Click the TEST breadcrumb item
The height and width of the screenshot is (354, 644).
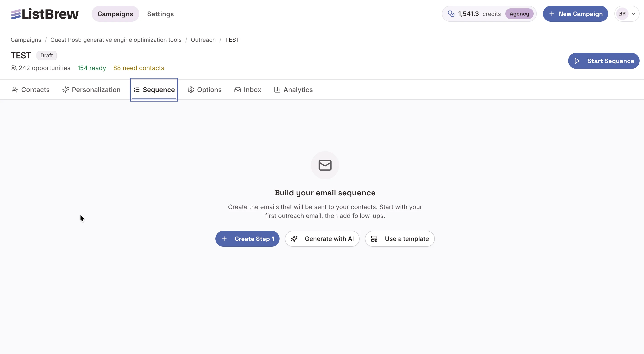[x=232, y=40]
